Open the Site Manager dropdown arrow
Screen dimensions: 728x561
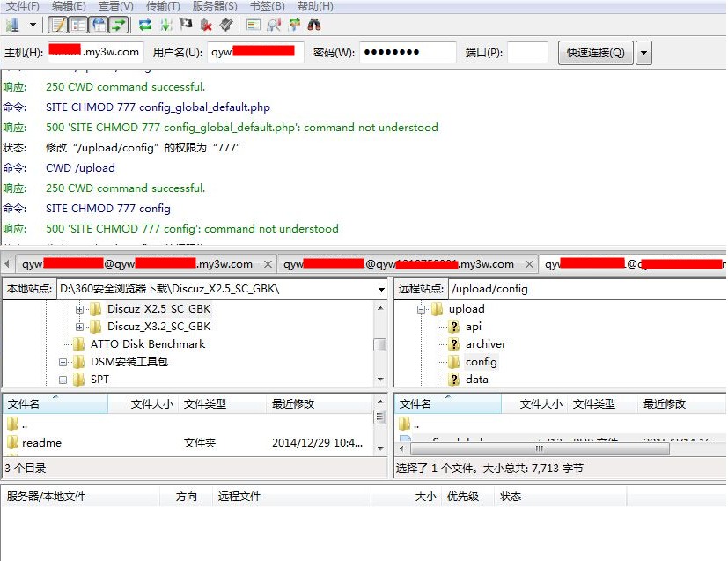pyautogui.click(x=33, y=25)
